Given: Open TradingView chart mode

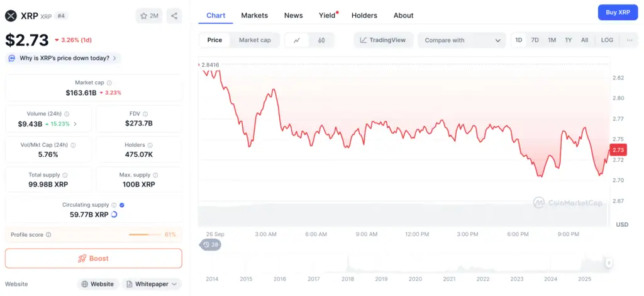Looking at the screenshot, I should (x=383, y=40).
